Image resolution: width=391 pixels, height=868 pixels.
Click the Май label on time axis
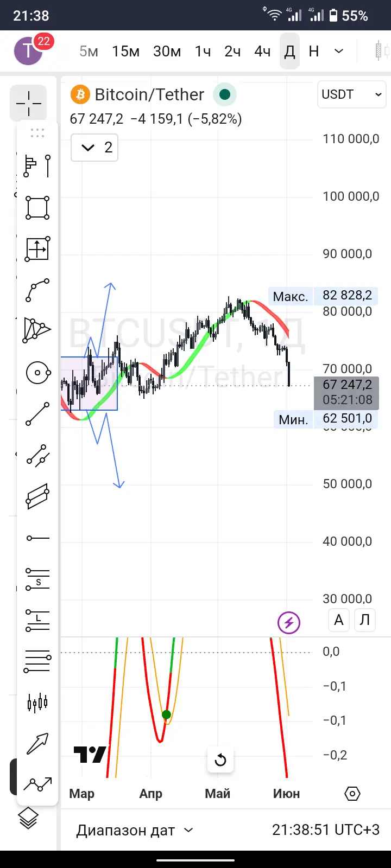point(217,794)
